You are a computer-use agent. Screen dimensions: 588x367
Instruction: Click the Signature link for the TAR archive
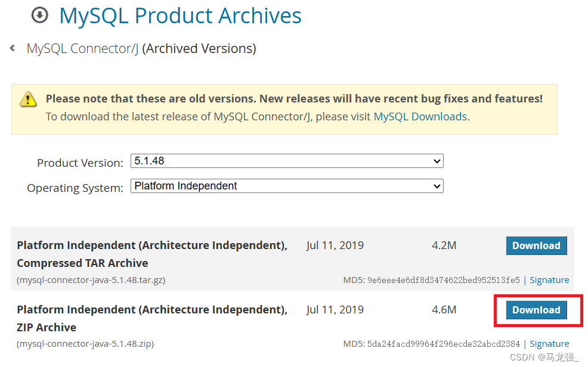[x=549, y=279]
